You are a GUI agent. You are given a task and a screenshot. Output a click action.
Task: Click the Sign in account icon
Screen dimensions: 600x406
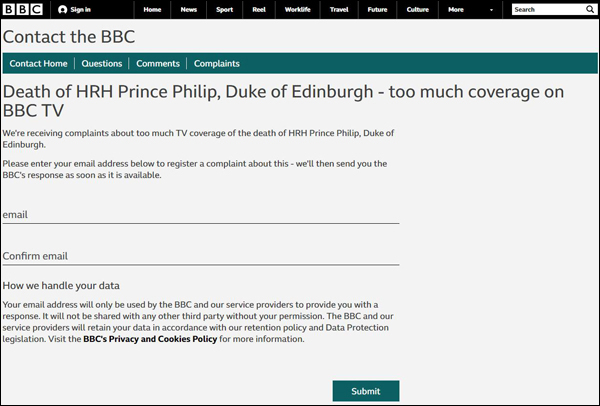click(62, 10)
